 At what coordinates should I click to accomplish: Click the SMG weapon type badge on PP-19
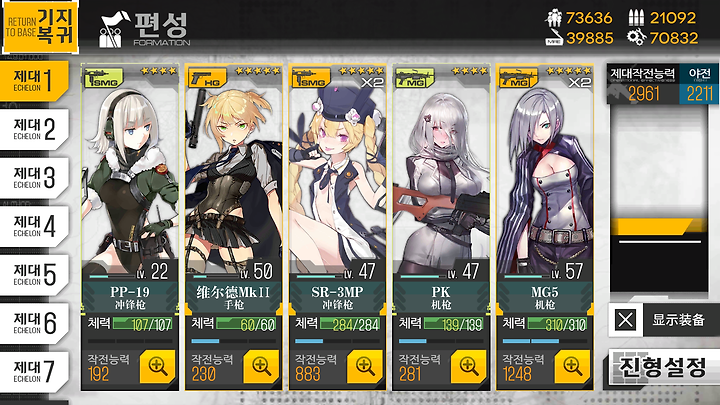pyautogui.click(x=103, y=78)
